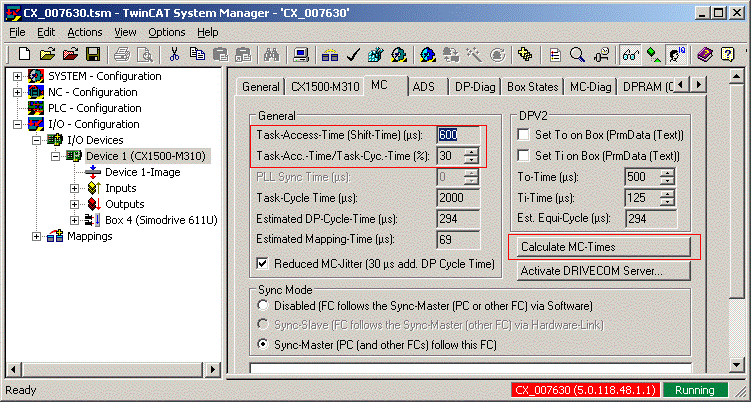Click the New document toolbar icon
Screen dimensions: 751x402
click(x=24, y=54)
